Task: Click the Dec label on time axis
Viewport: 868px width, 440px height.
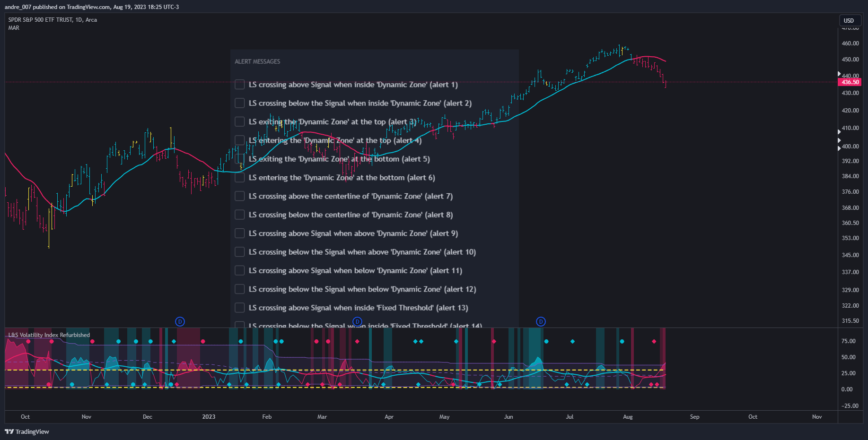Action: point(148,417)
